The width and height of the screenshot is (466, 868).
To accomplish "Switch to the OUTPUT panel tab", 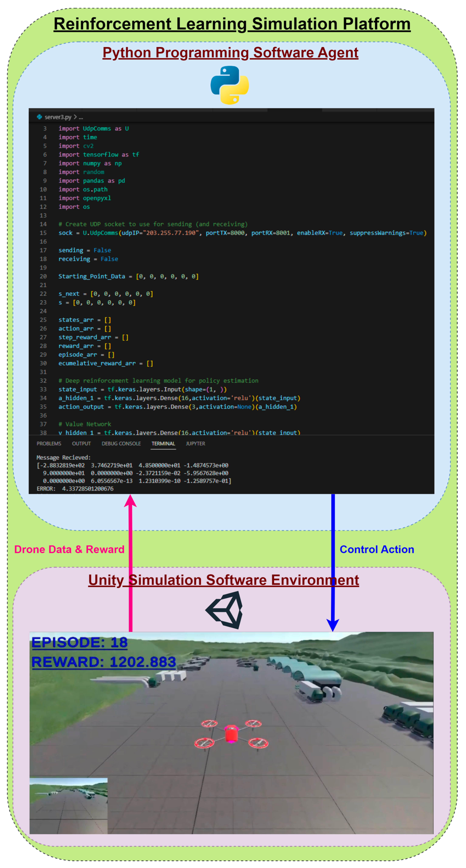I will tap(81, 443).
